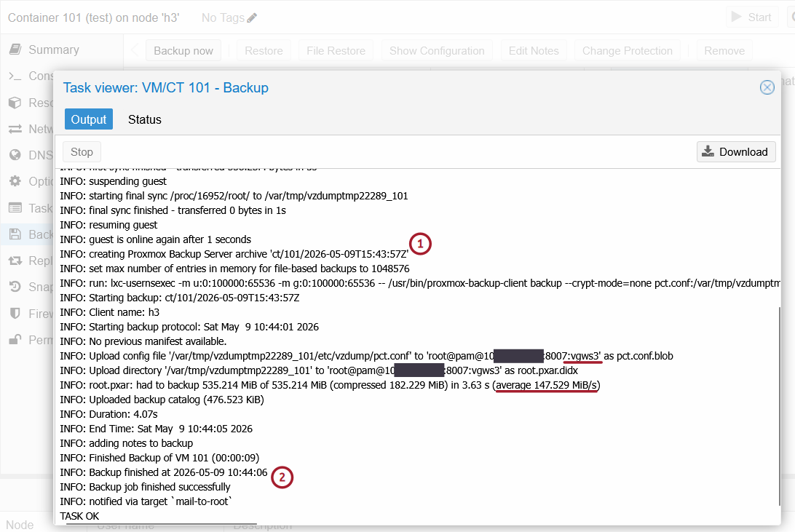Click the horizontal scrollbar of the log output
This screenshot has width=795, height=532.
tap(161, 524)
